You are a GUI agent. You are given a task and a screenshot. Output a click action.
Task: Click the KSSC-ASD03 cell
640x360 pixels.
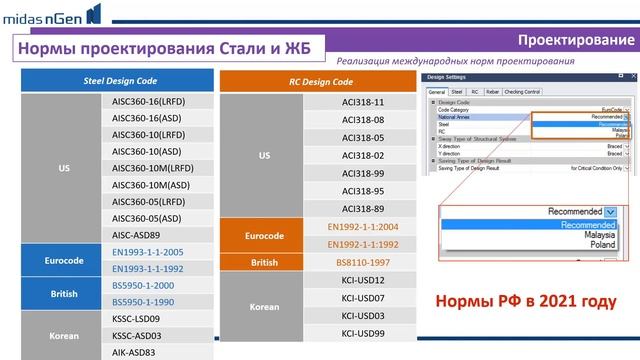pos(158,336)
